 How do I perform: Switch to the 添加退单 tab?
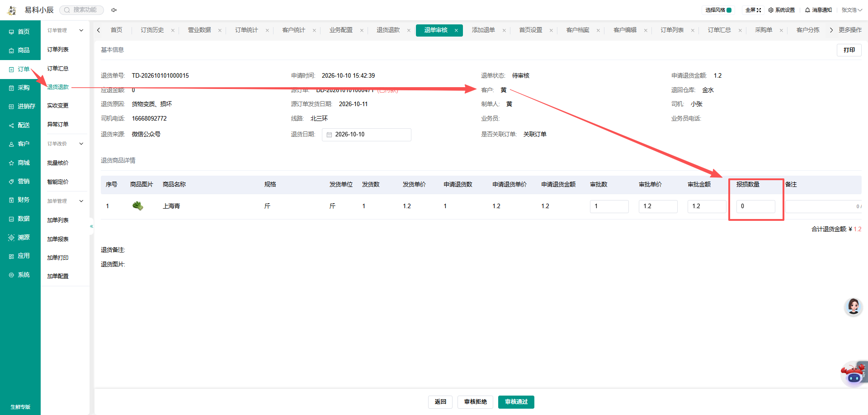(483, 30)
